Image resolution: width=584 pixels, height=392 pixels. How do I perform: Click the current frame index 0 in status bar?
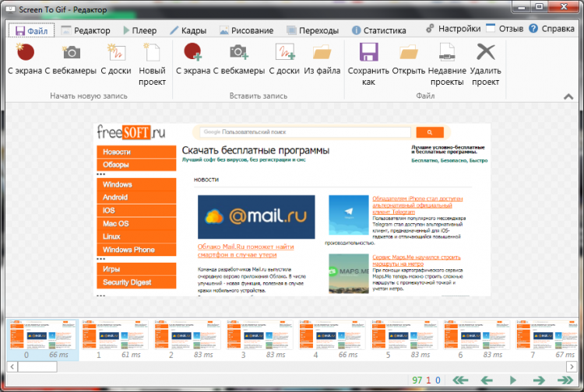click(438, 380)
